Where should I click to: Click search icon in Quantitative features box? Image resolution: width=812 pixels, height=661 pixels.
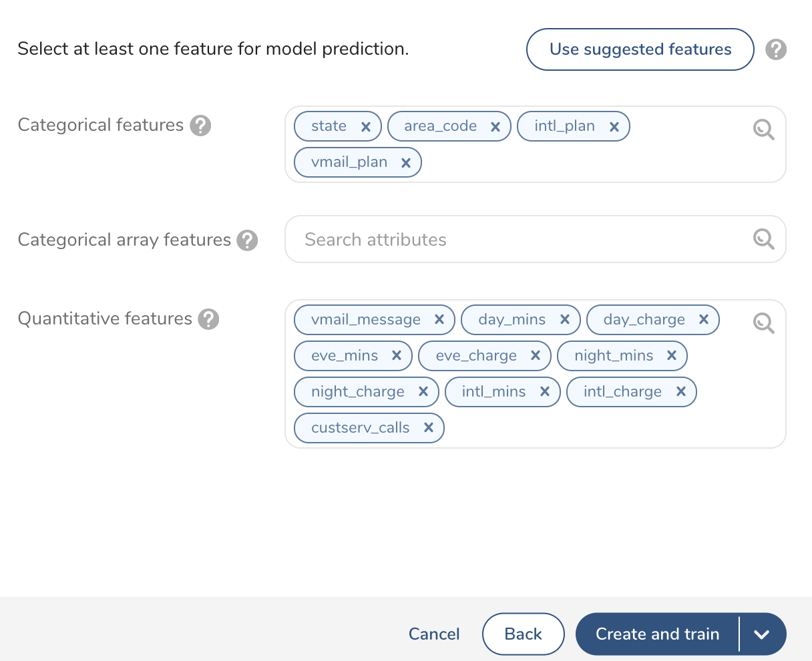[x=763, y=323]
